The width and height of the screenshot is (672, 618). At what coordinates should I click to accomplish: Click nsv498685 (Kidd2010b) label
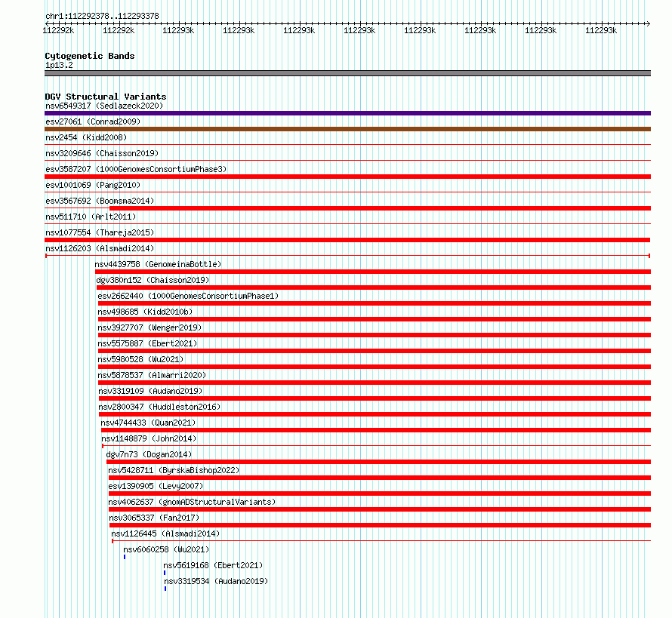coord(145,312)
